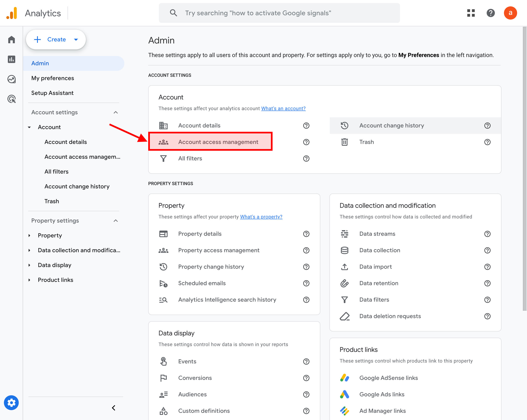
Task: Open Custom definitions
Action: coord(204,411)
